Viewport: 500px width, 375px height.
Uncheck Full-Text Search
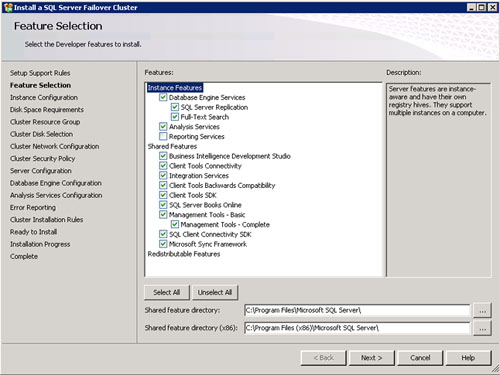(x=175, y=117)
